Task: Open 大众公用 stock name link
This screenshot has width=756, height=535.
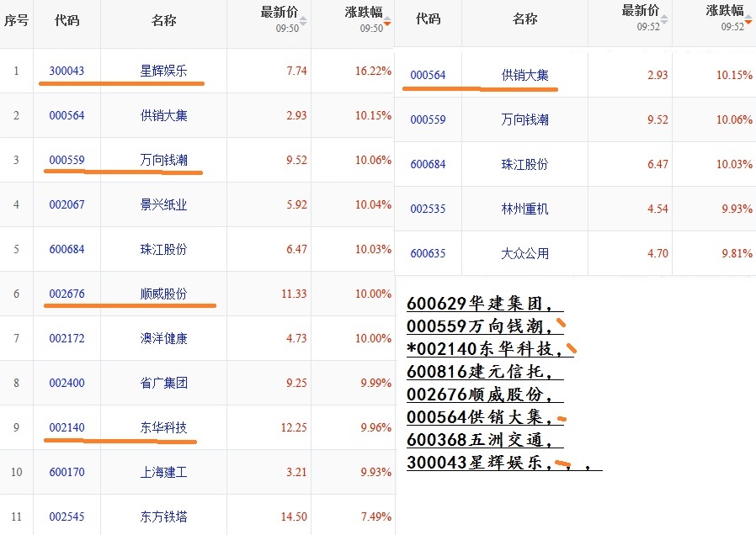Action: [x=524, y=254]
